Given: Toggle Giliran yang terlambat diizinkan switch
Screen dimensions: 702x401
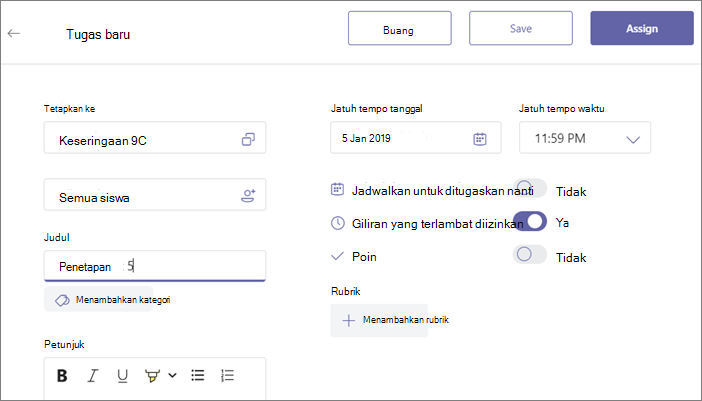Looking at the screenshot, I should pos(530,221).
